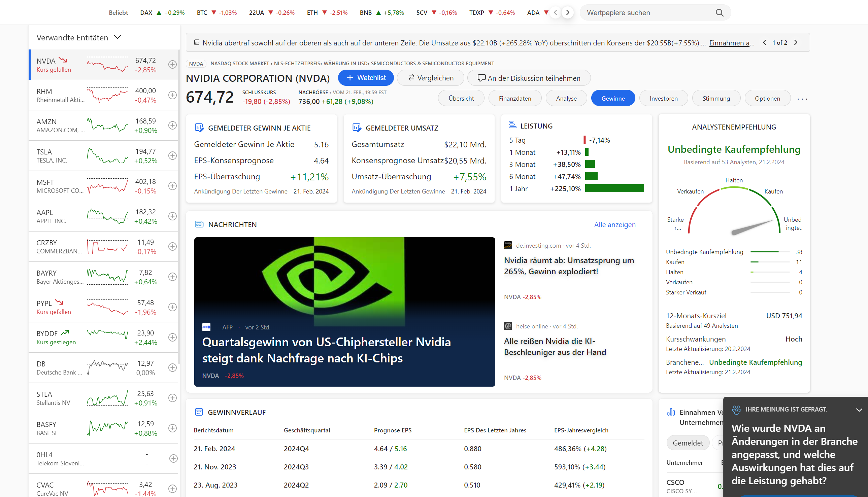Click the Gewinnverlauf calendar icon
This screenshot has width=868, height=497.
pyautogui.click(x=199, y=412)
